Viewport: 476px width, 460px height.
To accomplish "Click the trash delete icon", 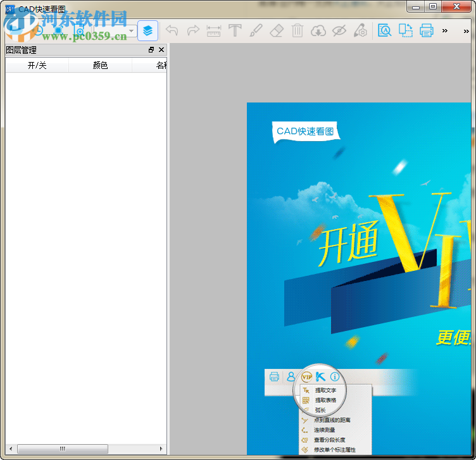I will (297, 30).
